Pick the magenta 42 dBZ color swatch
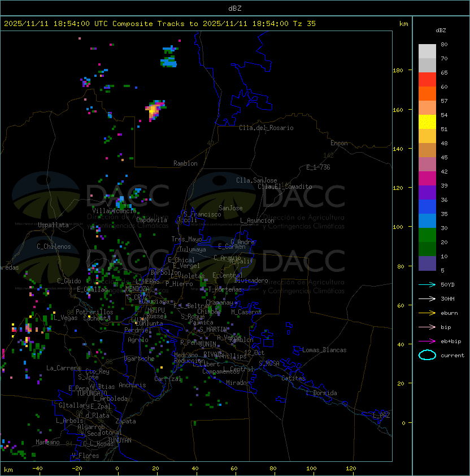470x476 pixels. tap(427, 178)
